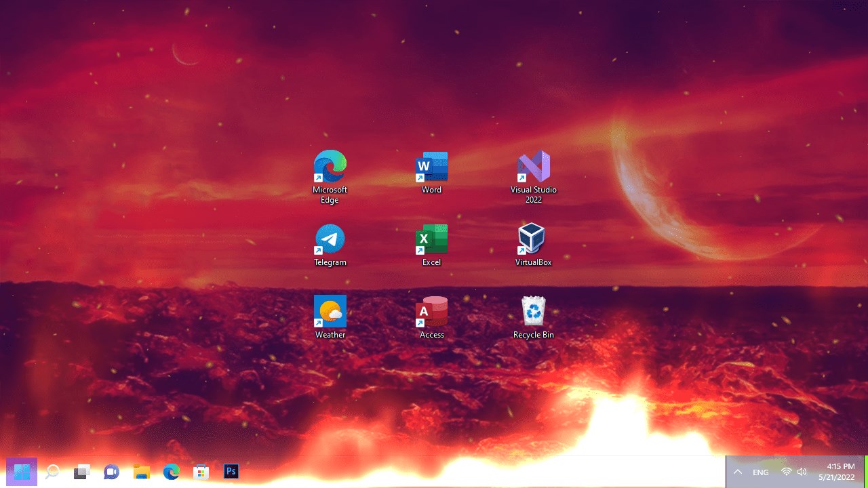Launch the Chat app from the taskbar
Image resolution: width=868 pixels, height=488 pixels.
click(112, 472)
